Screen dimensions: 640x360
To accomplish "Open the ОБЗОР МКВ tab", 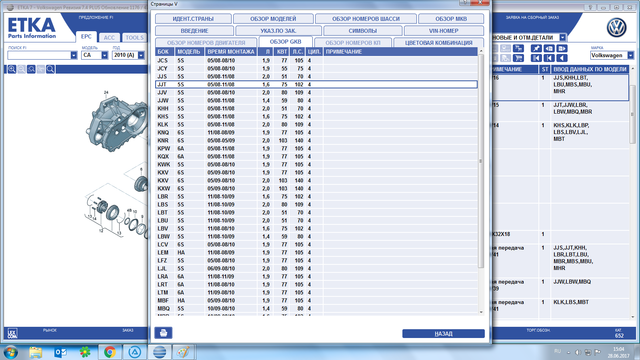I will [x=451, y=19].
